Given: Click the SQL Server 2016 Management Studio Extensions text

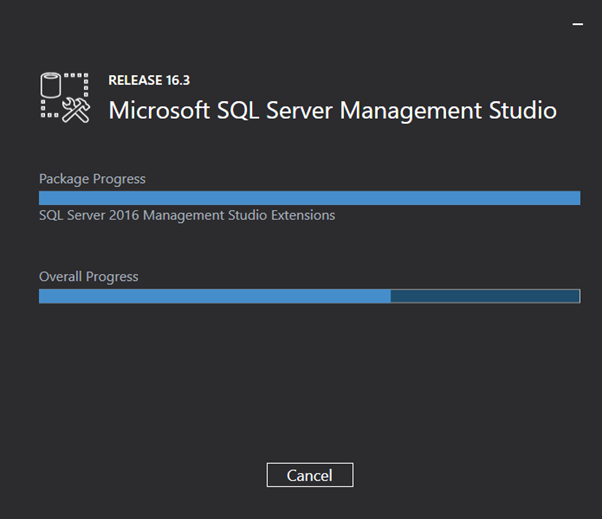Looking at the screenshot, I should pos(187,215).
